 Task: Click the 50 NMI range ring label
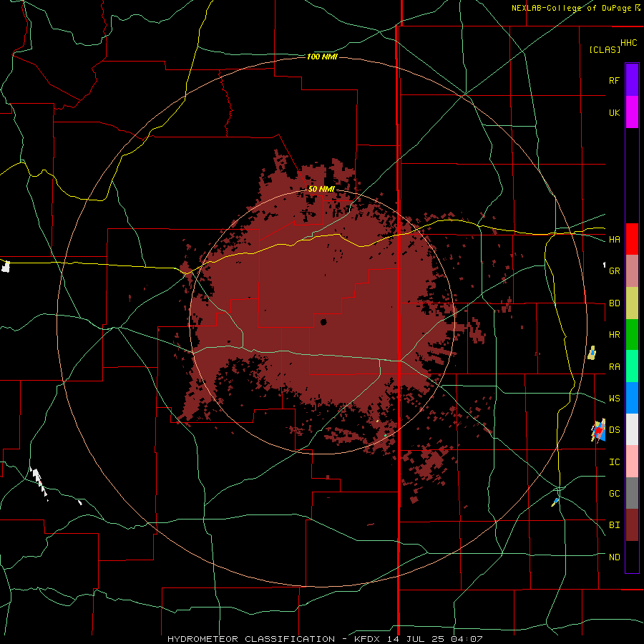pyautogui.click(x=321, y=190)
